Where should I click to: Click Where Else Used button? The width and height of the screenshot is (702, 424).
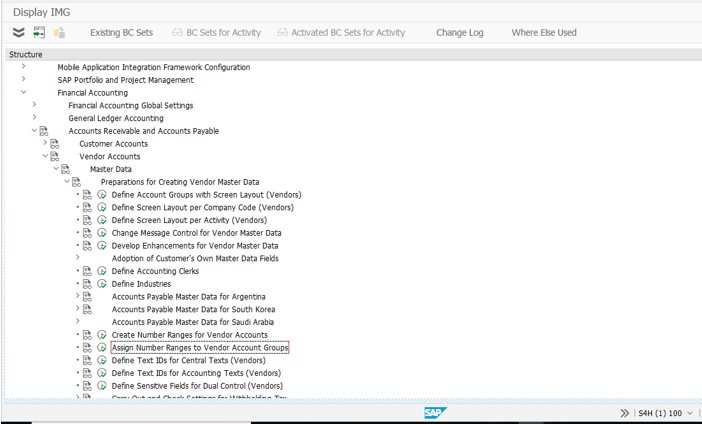(x=544, y=33)
